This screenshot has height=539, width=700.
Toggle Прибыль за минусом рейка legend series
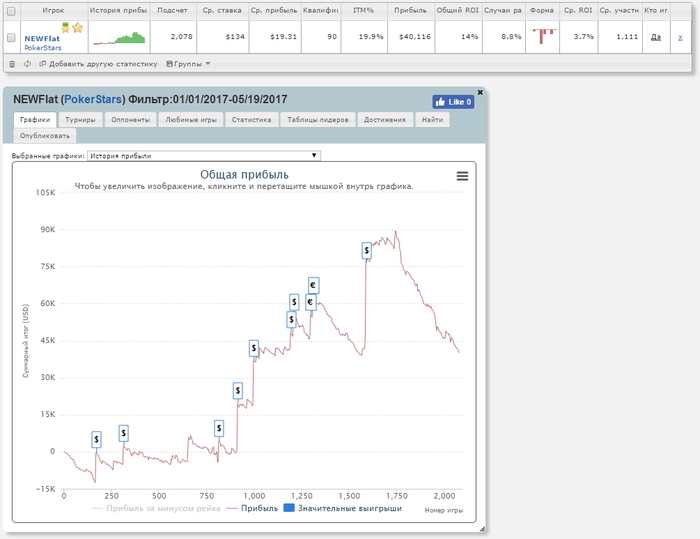click(156, 508)
